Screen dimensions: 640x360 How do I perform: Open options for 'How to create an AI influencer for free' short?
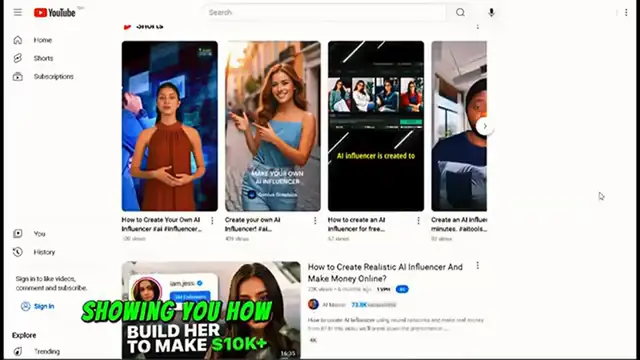coord(418,221)
